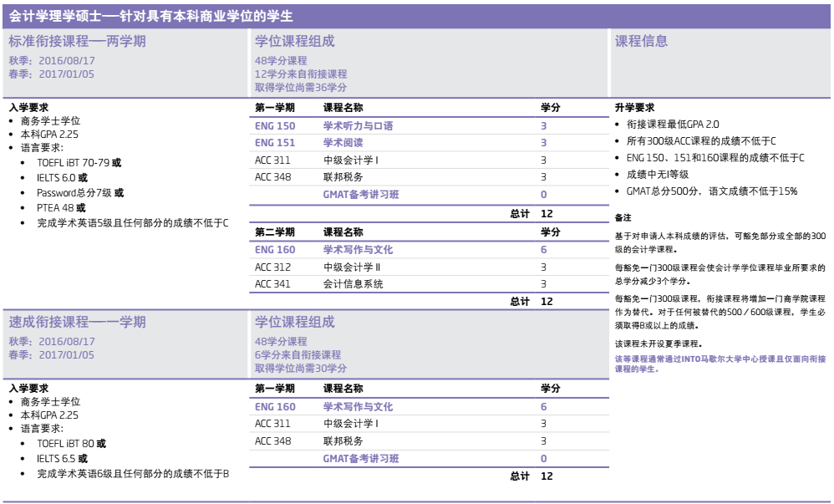Open the purple INTO马歇尔大学中心 note
Image resolution: width=834 pixels, height=504 pixels.
point(719,364)
